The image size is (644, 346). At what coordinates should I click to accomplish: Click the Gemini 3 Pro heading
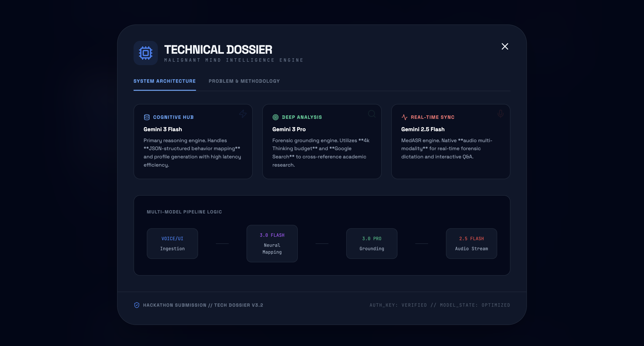(289, 129)
